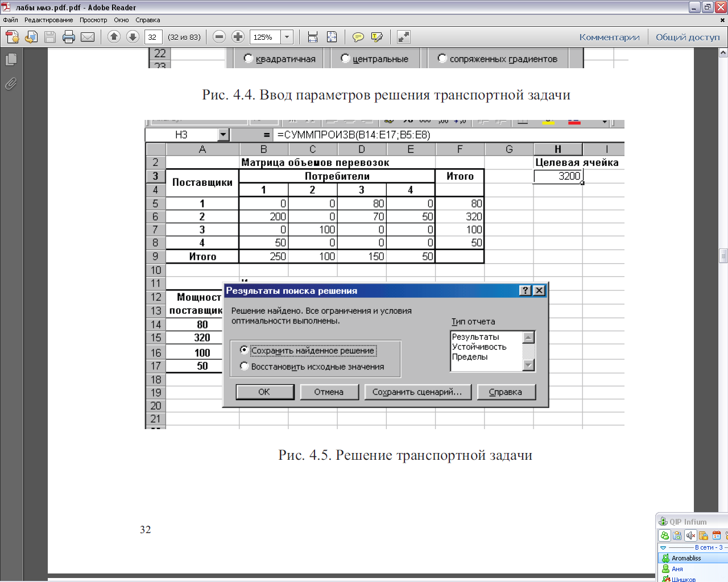Toggle the QIP Infium mute sound icon

pos(690,535)
